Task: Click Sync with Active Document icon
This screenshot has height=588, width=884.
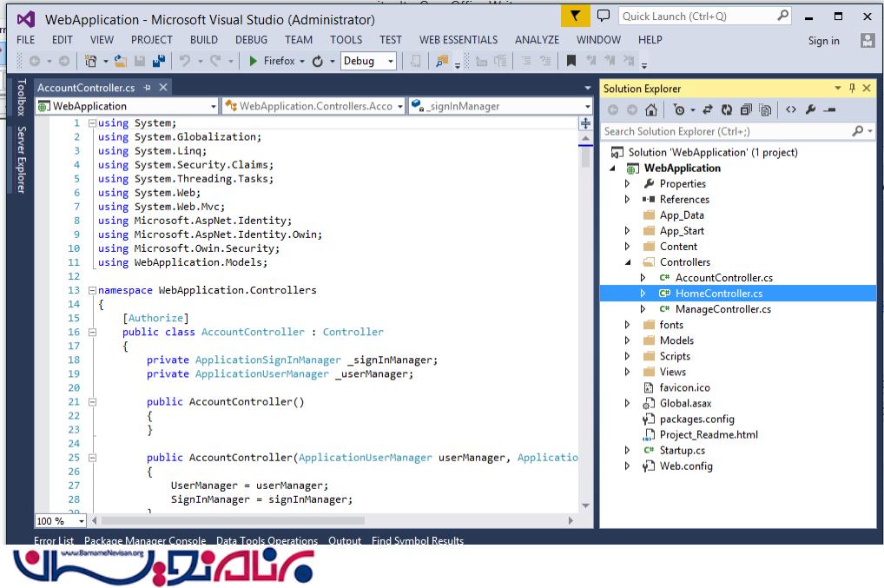Action: click(x=708, y=109)
